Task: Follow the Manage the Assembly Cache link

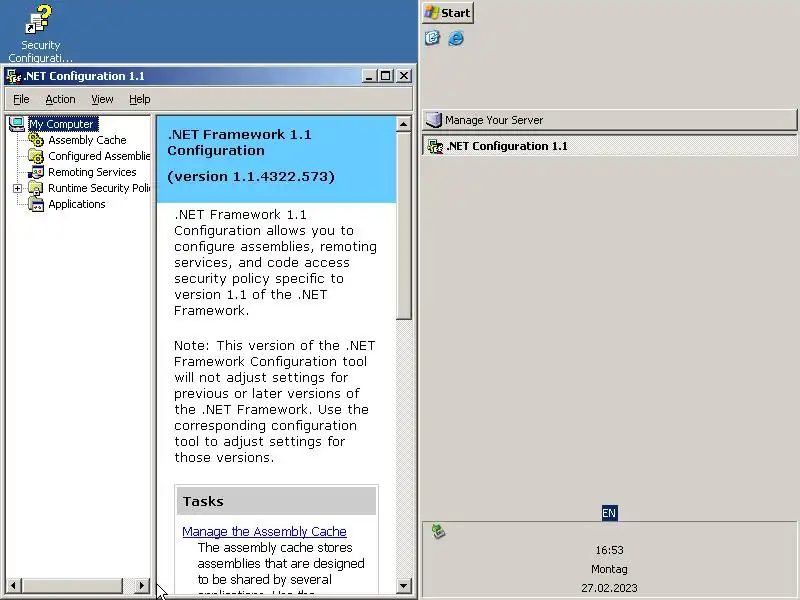Action: click(x=264, y=532)
